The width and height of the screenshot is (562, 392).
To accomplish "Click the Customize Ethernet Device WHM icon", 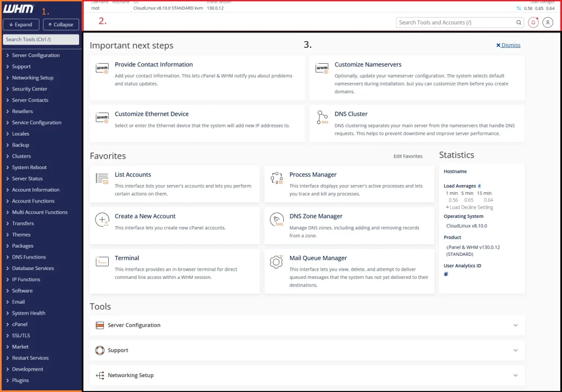I will (x=102, y=117).
